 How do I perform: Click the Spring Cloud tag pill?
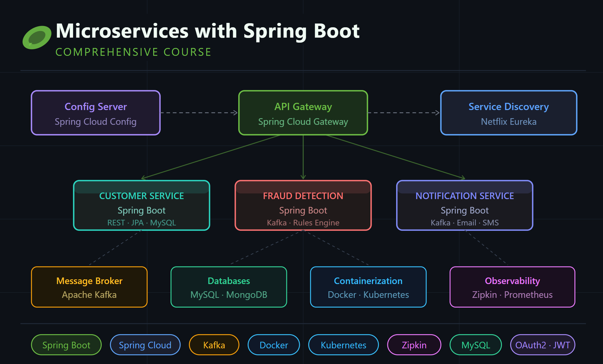[145, 345]
